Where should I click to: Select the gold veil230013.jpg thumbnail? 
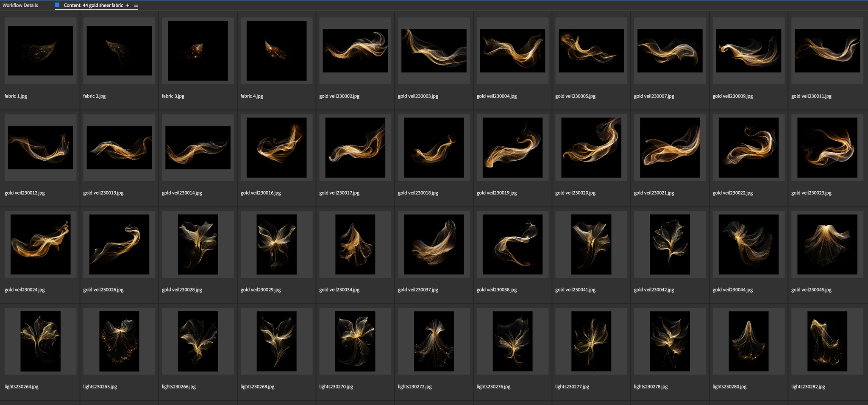coord(119,148)
